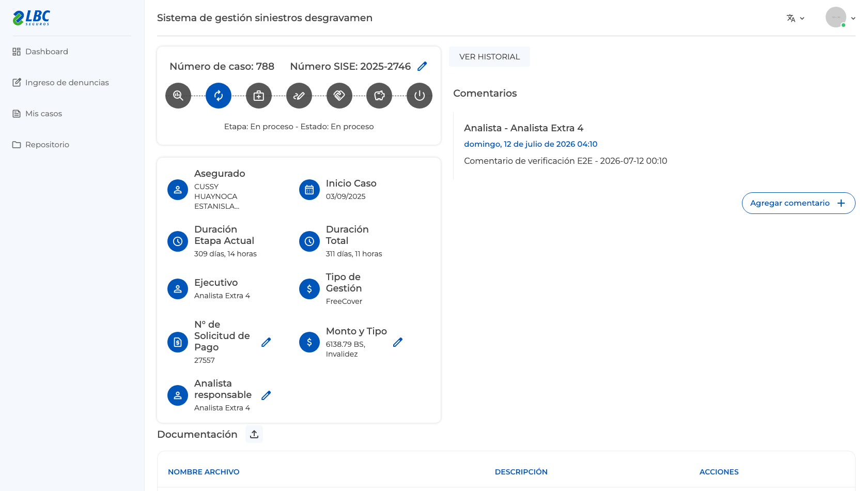This screenshot has height=491, width=868.
Task: Click the payment request number '27557'
Action: pos(205,360)
